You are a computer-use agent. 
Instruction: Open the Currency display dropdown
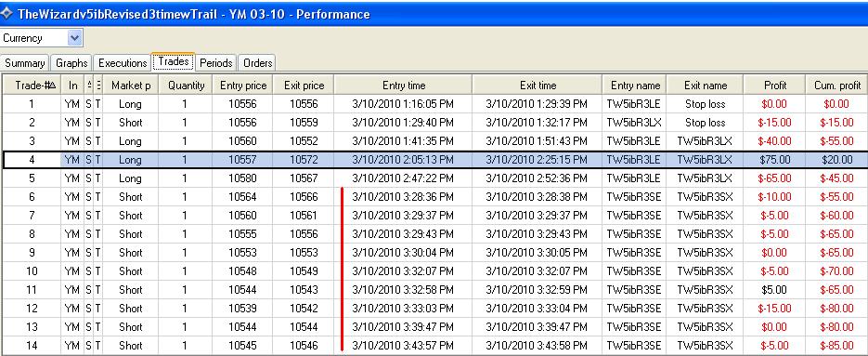[x=75, y=38]
